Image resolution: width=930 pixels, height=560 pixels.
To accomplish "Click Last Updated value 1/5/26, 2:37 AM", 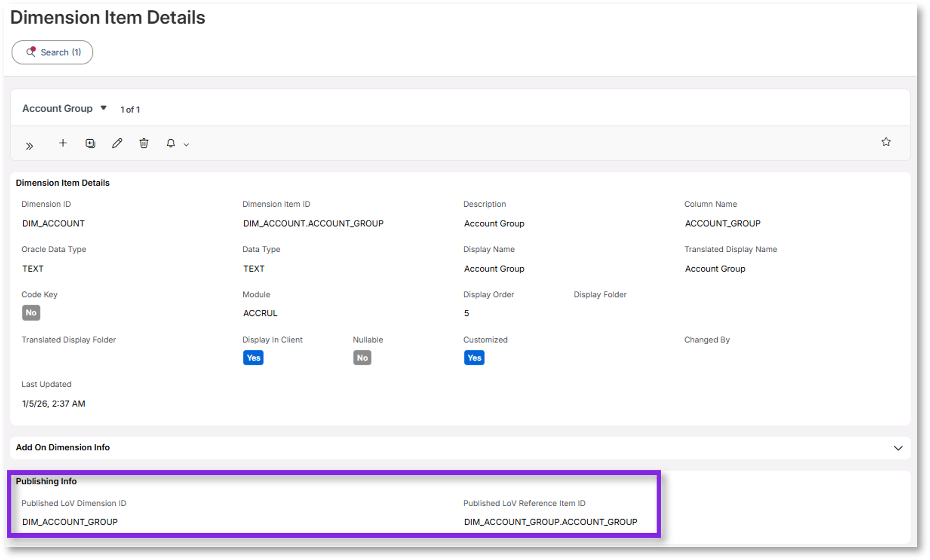I will point(54,403).
